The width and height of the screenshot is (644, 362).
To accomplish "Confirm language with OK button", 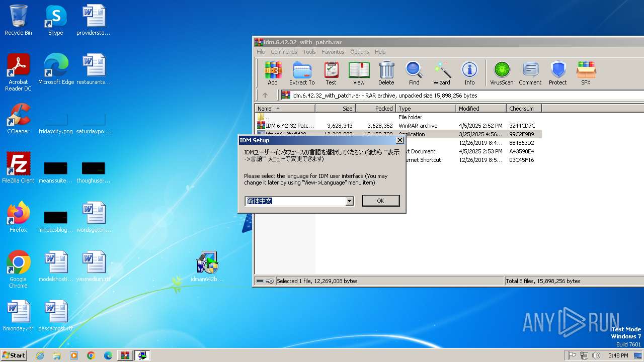I will pyautogui.click(x=381, y=201).
